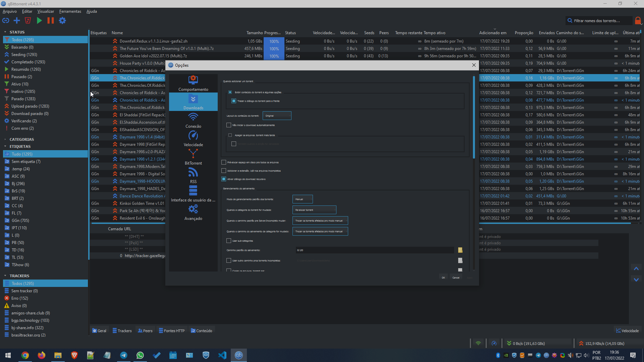644x362 pixels.
Task: Click the Cancel button in Opções dialog
Action: 456,277
